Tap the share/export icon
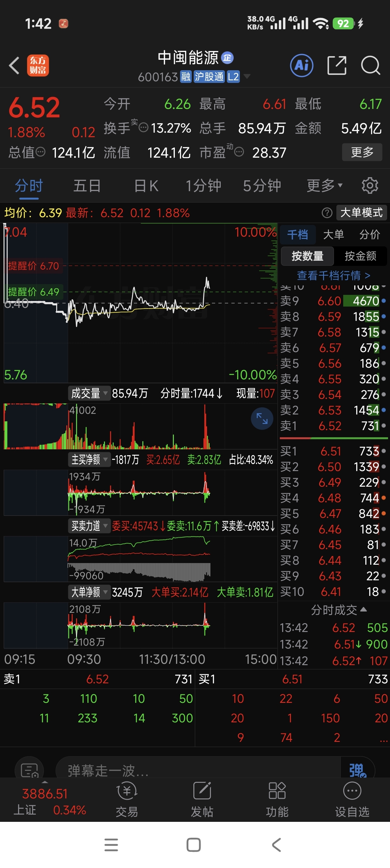This screenshot has height=868, width=390. (x=337, y=65)
